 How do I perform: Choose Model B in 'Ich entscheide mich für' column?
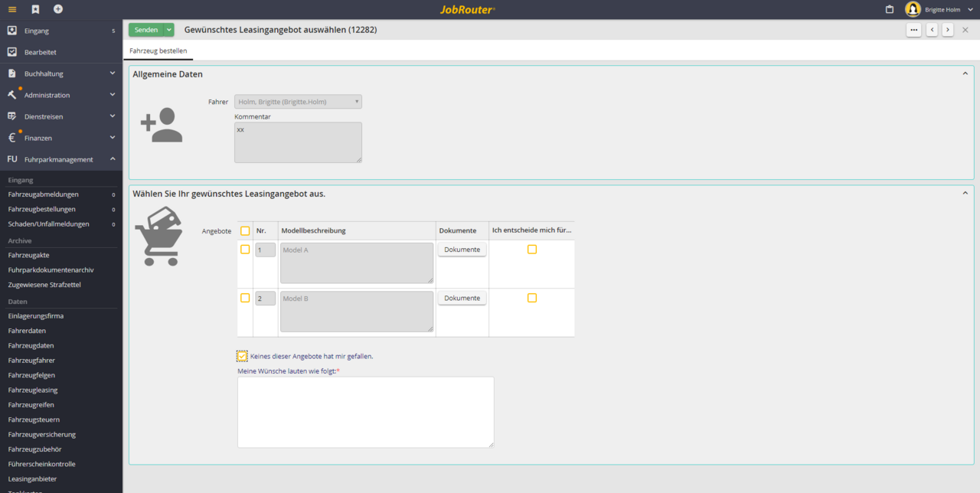pyautogui.click(x=532, y=298)
